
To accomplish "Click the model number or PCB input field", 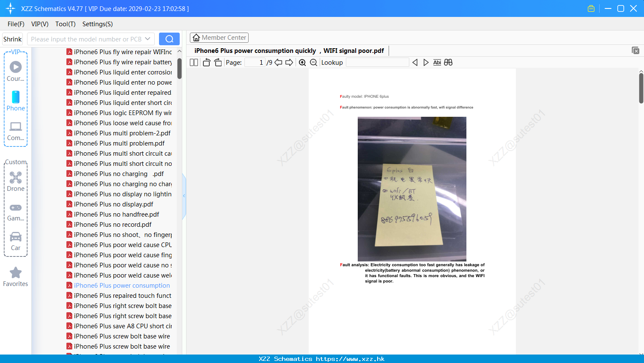I will (86, 39).
